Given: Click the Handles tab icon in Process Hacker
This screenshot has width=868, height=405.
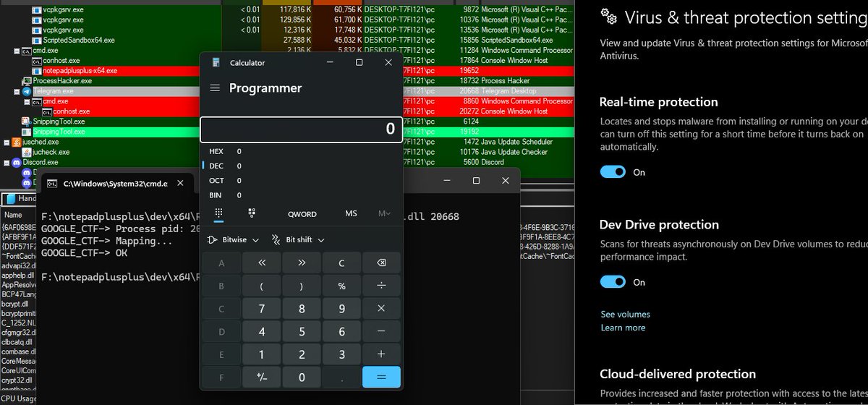Looking at the screenshot, I should click(9, 198).
